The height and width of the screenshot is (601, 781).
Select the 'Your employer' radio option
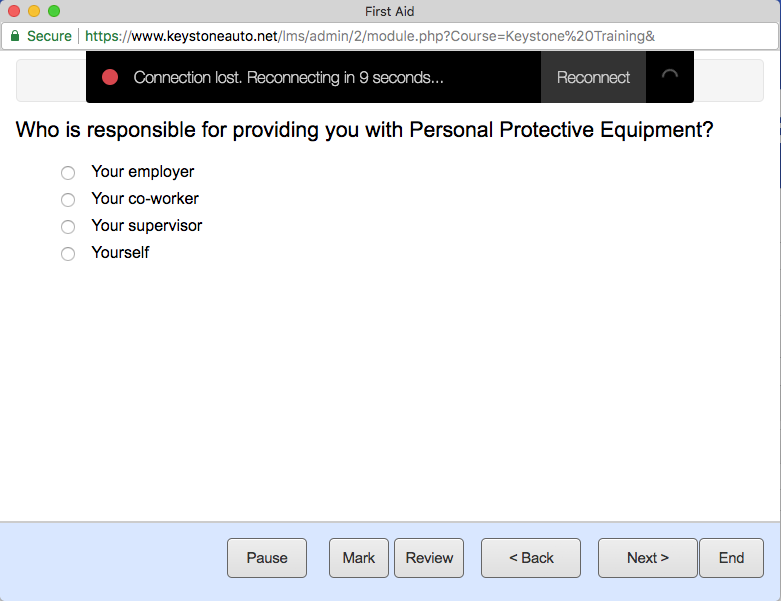(x=68, y=173)
